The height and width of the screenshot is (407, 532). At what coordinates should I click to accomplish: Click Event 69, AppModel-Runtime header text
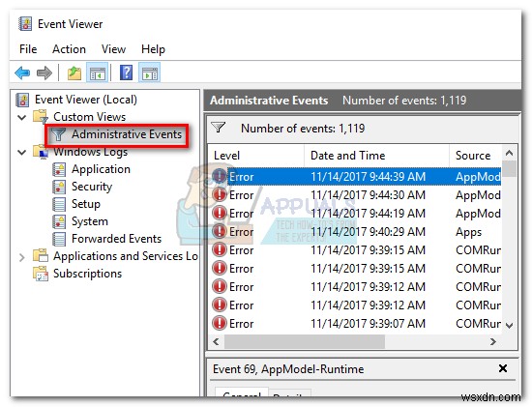(x=288, y=368)
